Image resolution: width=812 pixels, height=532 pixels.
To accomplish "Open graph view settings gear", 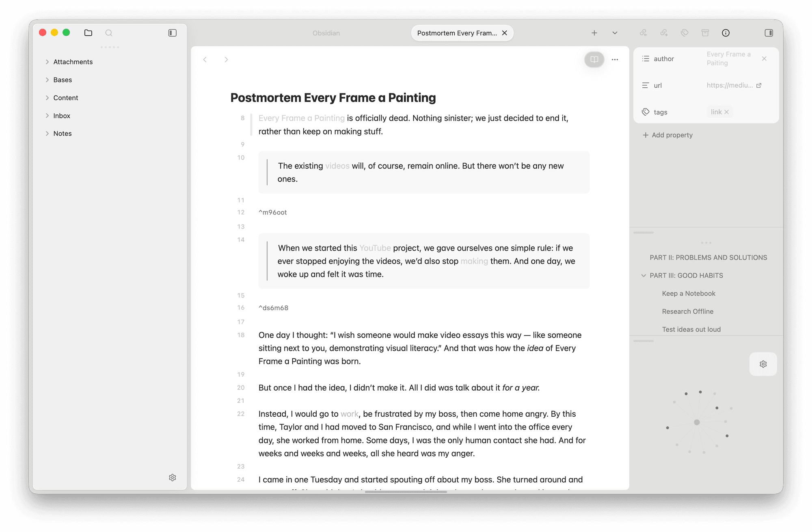I will pos(763,364).
